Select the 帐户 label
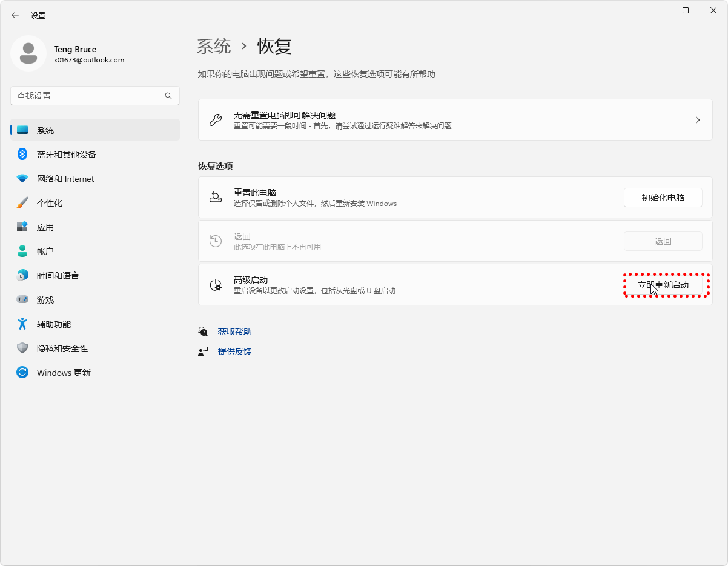Screen dimensions: 728x566 pyautogui.click(x=45, y=251)
